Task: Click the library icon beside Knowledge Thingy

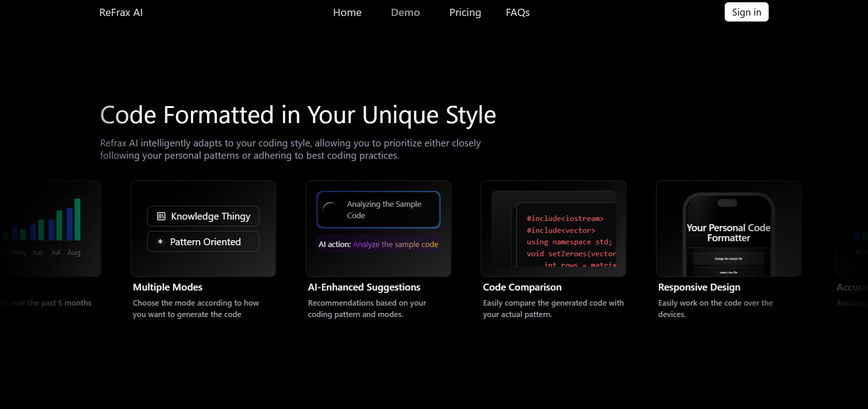Action: pyautogui.click(x=161, y=216)
